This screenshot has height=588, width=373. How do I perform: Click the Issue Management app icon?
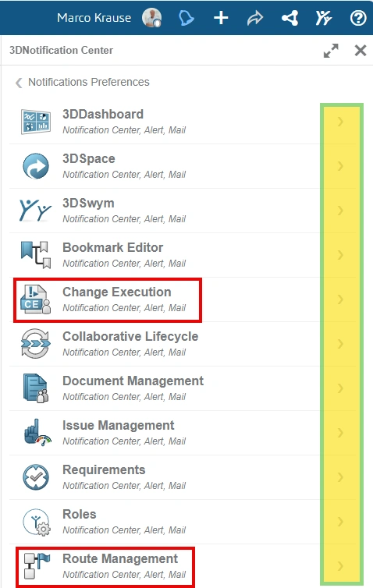click(37, 432)
